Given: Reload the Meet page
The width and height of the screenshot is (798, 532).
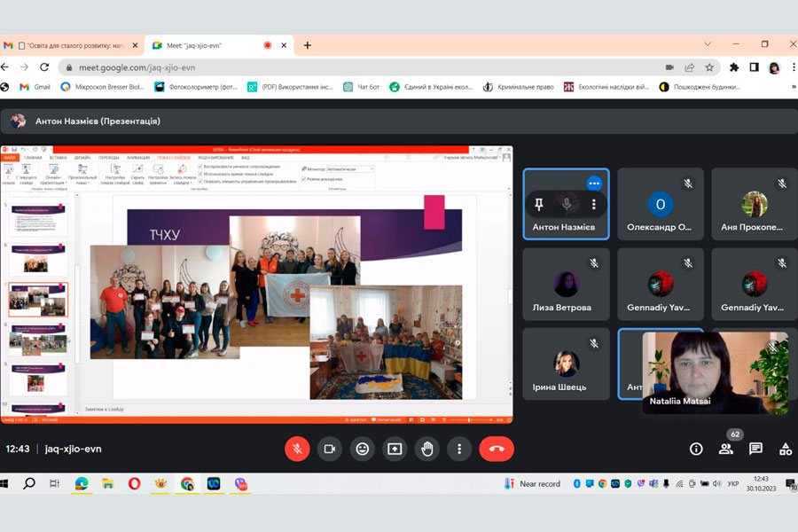Looking at the screenshot, I should [44, 67].
